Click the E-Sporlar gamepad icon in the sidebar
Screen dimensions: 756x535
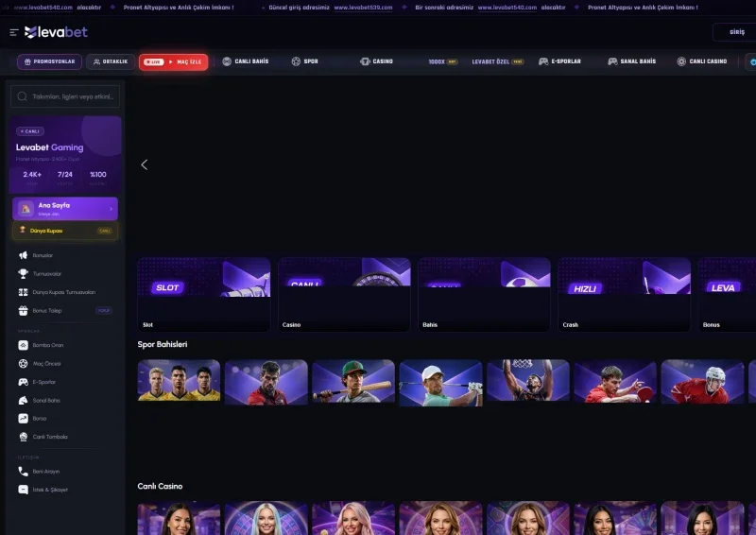(x=23, y=382)
